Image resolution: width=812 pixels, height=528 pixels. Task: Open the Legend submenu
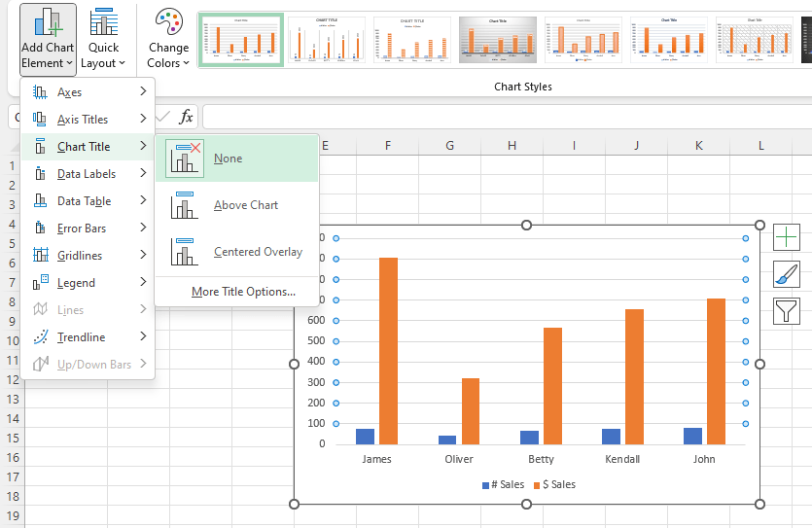88,283
